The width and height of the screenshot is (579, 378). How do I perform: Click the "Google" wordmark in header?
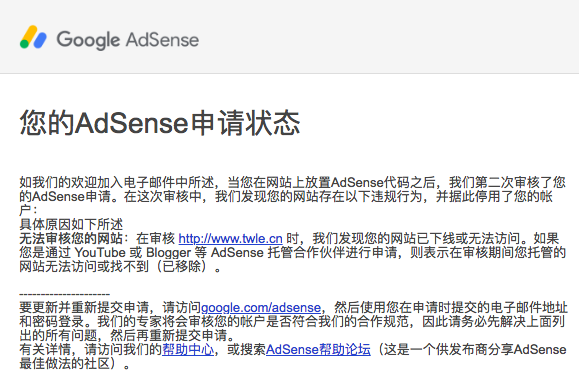pos(88,40)
